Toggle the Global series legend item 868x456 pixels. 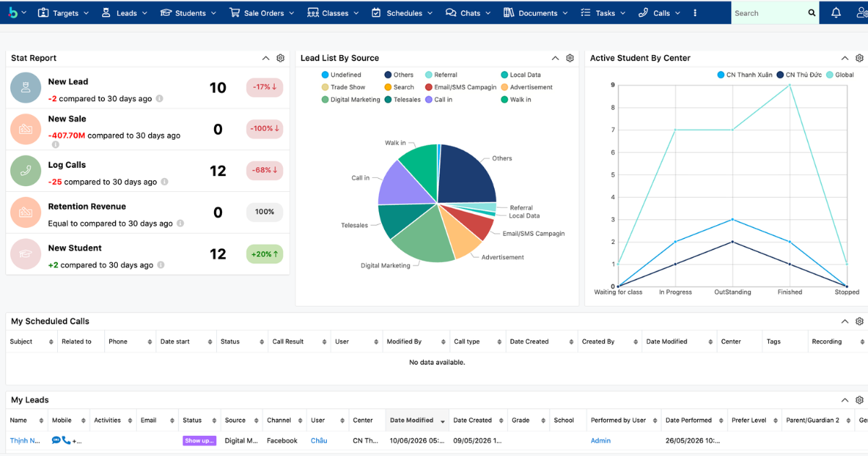pyautogui.click(x=840, y=75)
